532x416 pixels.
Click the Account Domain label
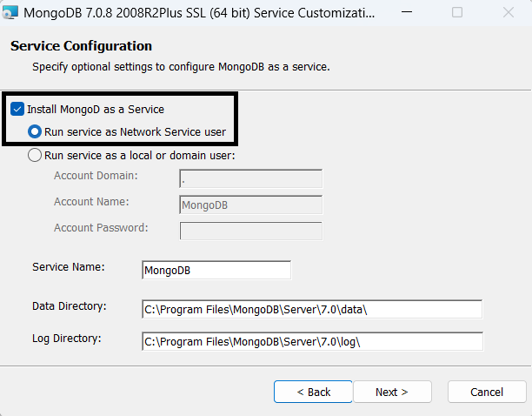(96, 176)
